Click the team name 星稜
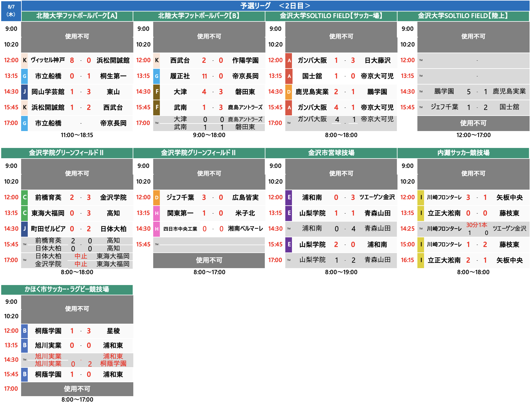532x404 pixels. click(113, 331)
